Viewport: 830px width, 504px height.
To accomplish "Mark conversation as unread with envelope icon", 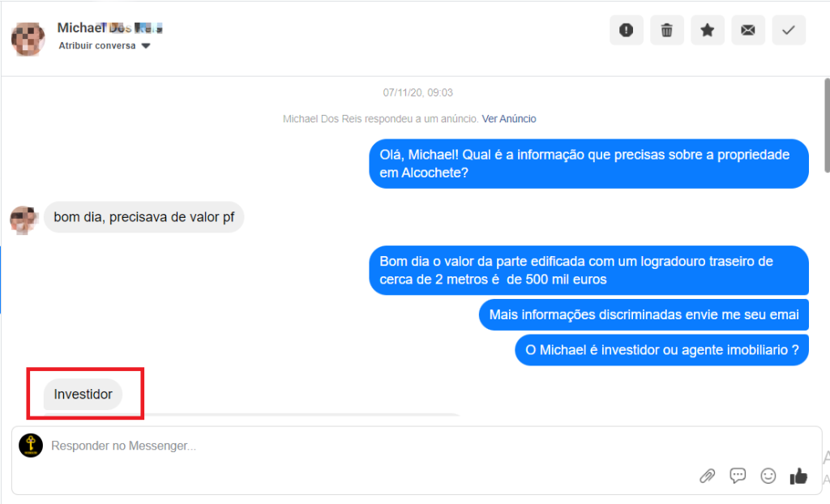I will (748, 30).
